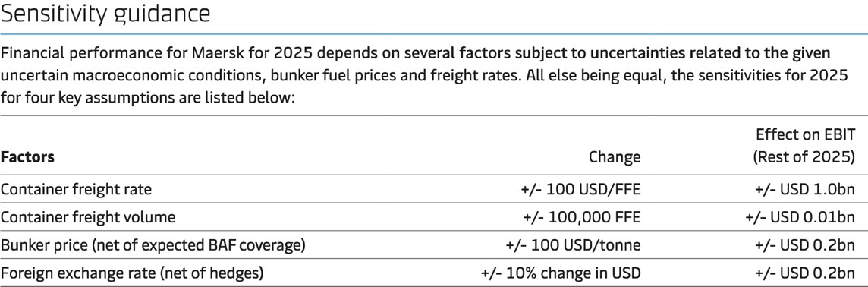Select the foreign exchange USD 0.2bn value
The image size is (868, 287).
click(x=805, y=273)
